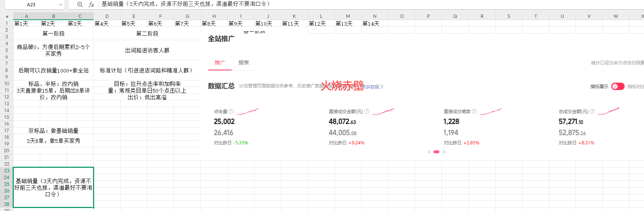Switch to the 推广 tab

[x=220, y=63]
